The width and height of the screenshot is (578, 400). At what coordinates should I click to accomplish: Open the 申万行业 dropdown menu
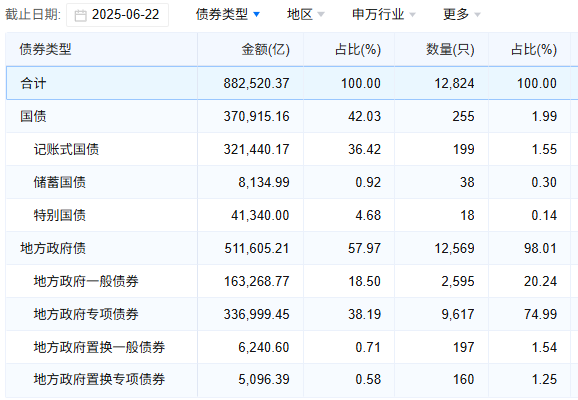[x=384, y=14]
